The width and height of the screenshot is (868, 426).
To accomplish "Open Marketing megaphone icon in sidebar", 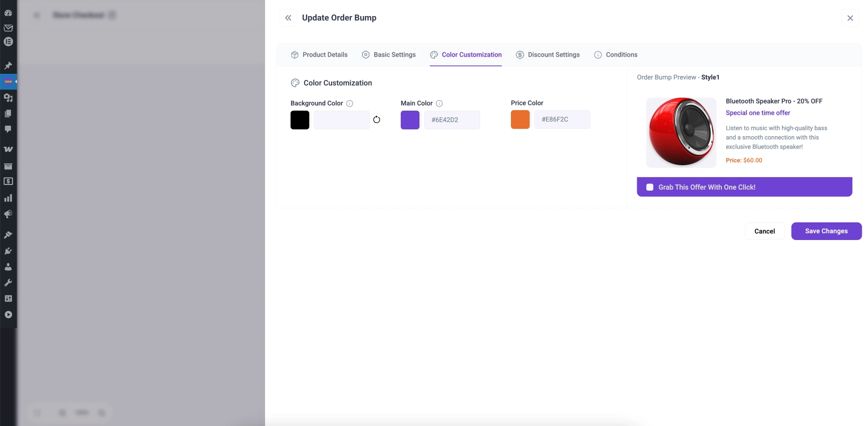I will coord(8,214).
